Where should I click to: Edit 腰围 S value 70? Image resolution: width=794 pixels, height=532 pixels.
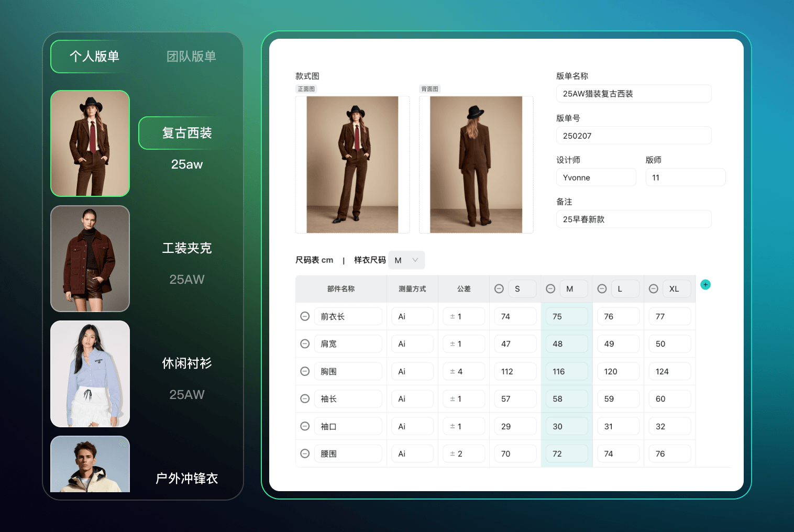point(515,453)
